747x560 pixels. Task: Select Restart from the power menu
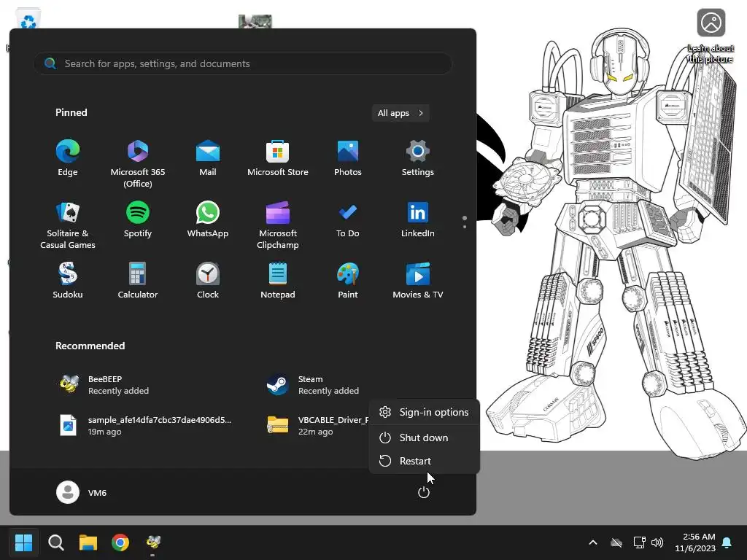(x=424, y=461)
